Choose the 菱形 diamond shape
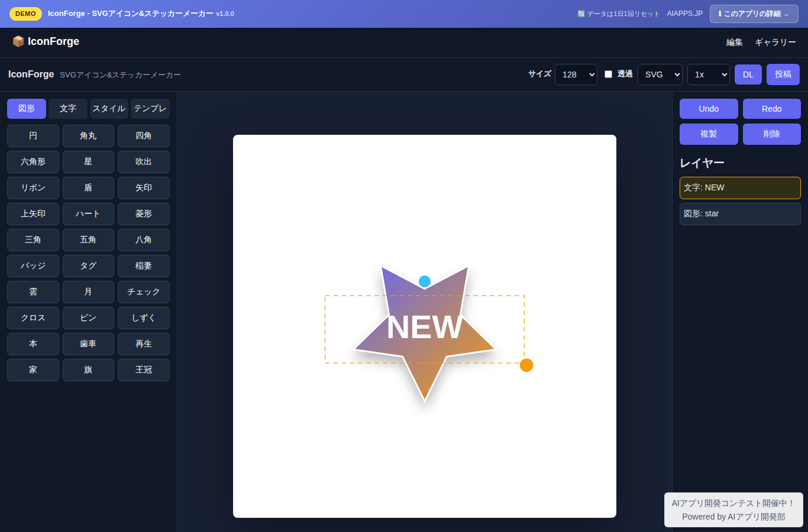The image size is (808, 532). coord(144,214)
